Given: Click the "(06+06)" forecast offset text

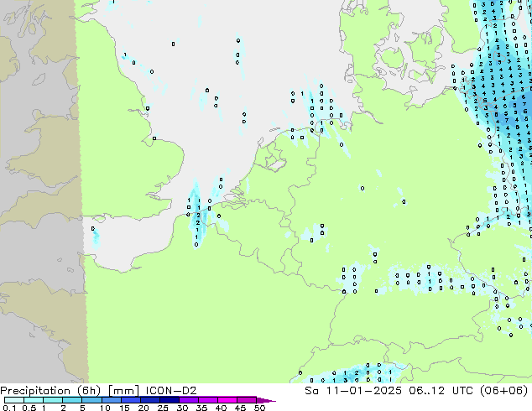Looking at the screenshot, I should (x=504, y=391).
